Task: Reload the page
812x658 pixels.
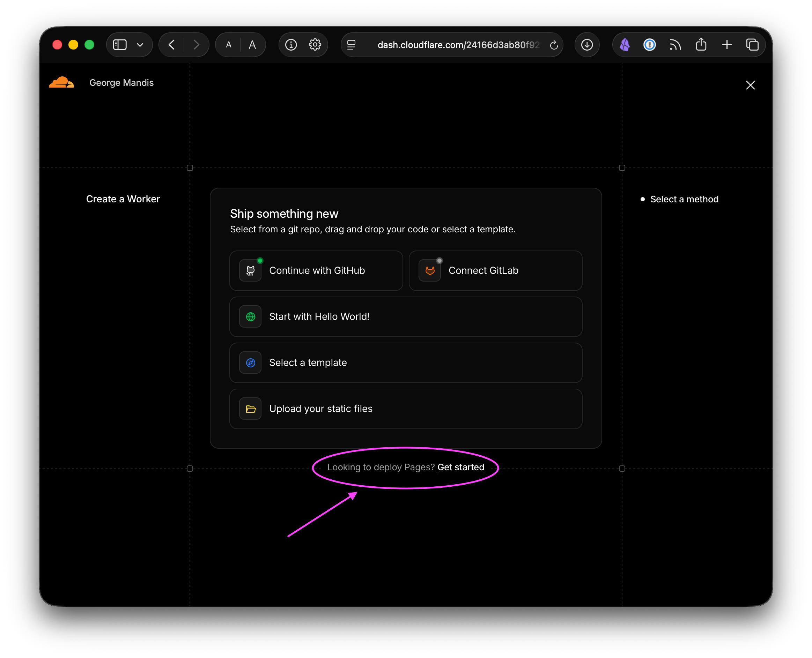Action: click(554, 45)
